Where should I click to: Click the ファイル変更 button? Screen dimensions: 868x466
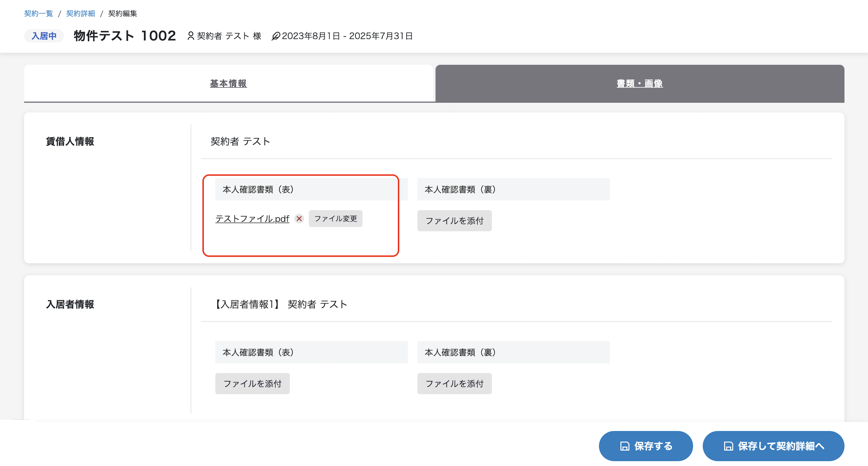coord(335,219)
